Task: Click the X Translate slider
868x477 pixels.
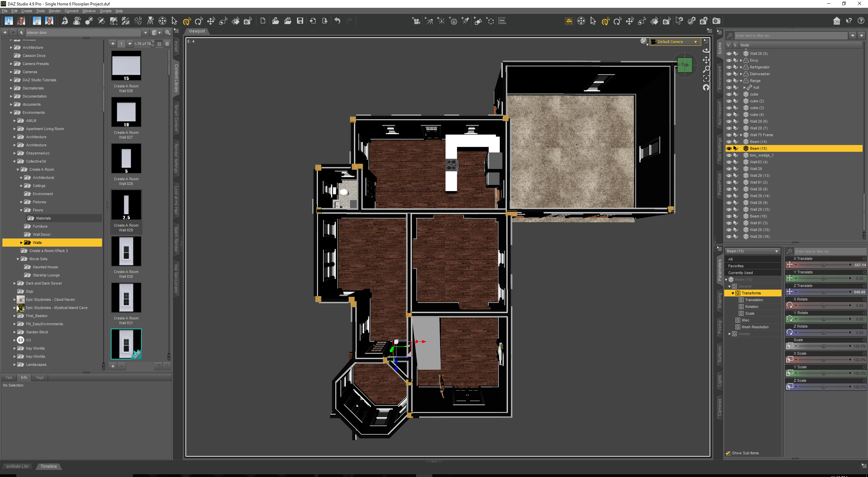Action: pyautogui.click(x=823, y=265)
